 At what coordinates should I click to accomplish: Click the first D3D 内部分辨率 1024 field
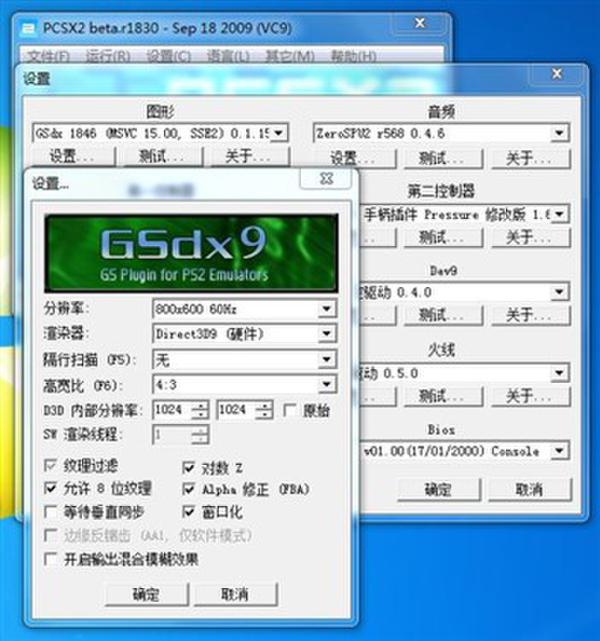[172, 410]
